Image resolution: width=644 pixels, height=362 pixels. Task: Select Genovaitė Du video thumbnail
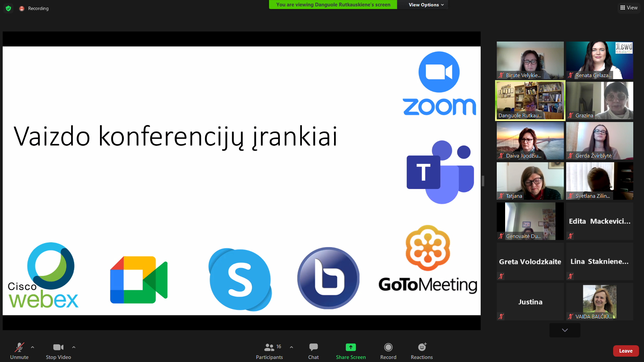coord(530,221)
